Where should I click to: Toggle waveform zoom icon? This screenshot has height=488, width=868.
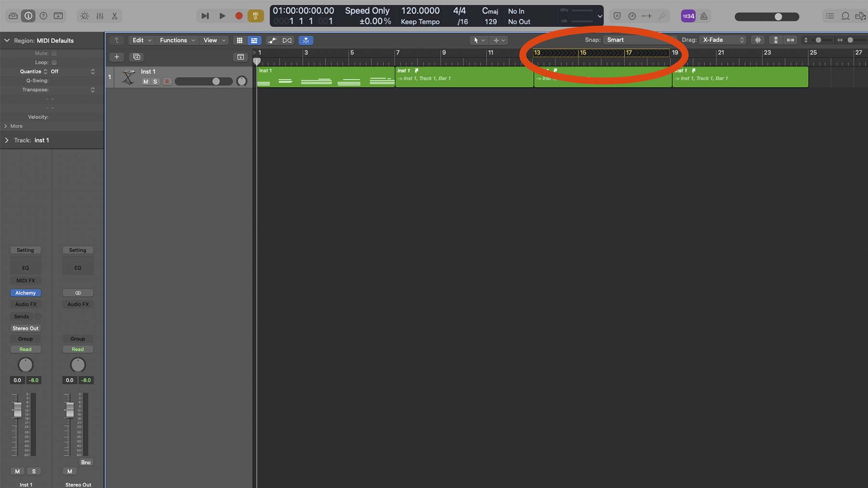(758, 40)
